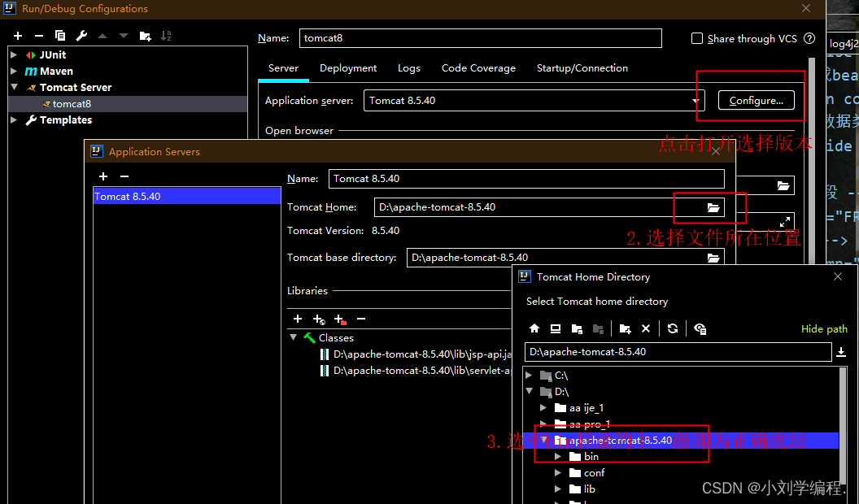
Task: Add library from globe plus icon
Action: click(x=319, y=319)
